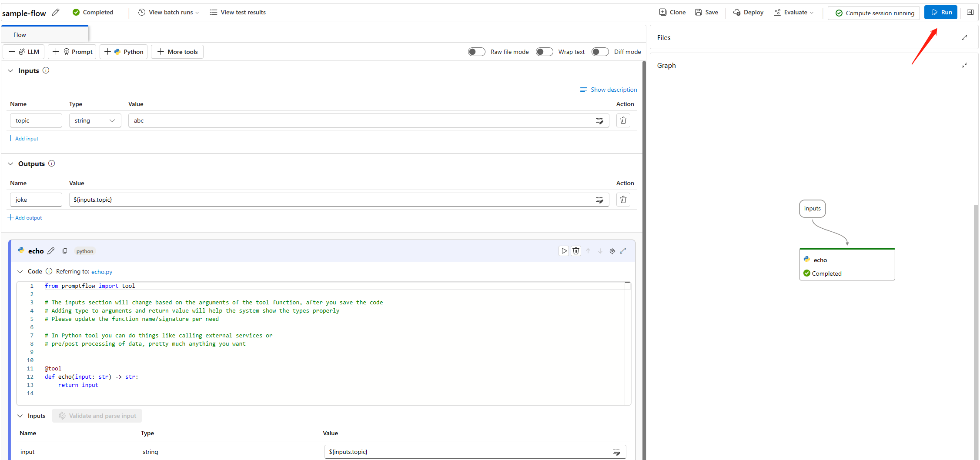
Task: Open the echo.py file link
Action: point(102,272)
